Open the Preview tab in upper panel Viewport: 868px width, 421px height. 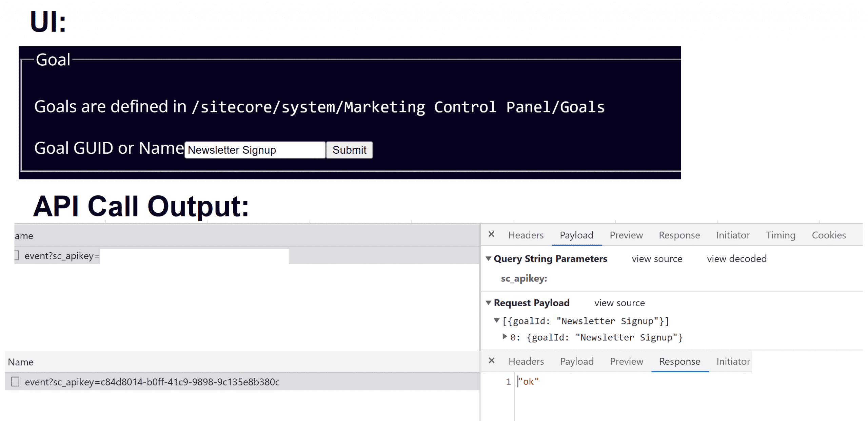pyautogui.click(x=626, y=235)
